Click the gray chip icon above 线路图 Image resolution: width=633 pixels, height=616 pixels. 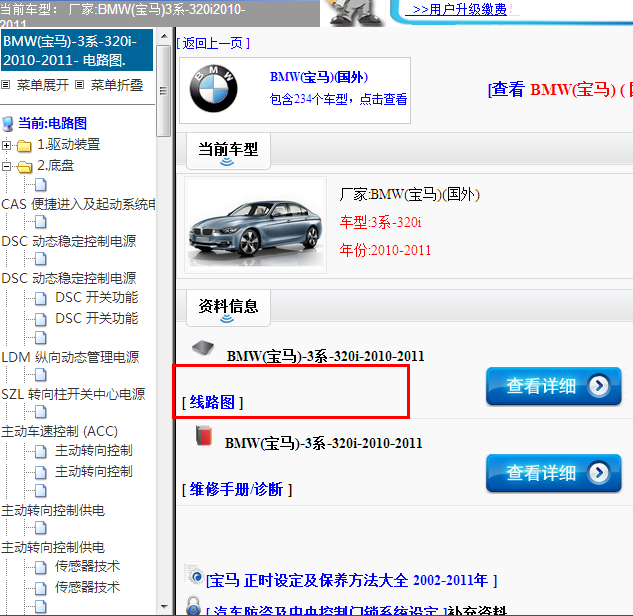click(203, 348)
